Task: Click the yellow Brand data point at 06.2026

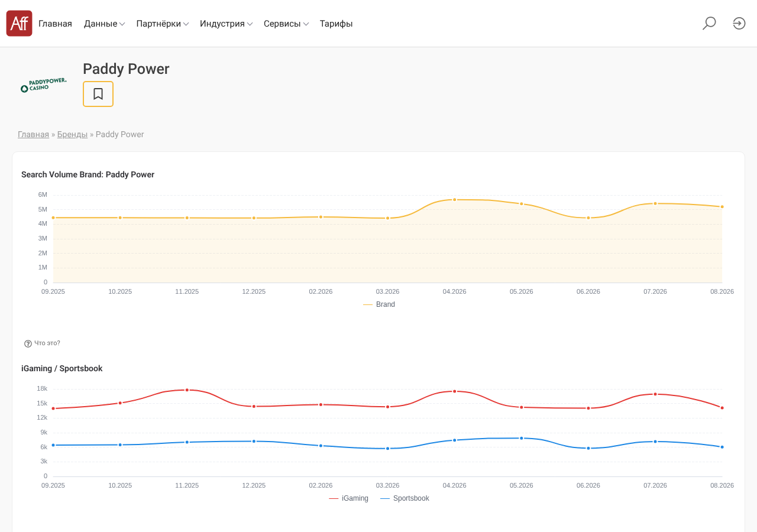Action: point(588,218)
